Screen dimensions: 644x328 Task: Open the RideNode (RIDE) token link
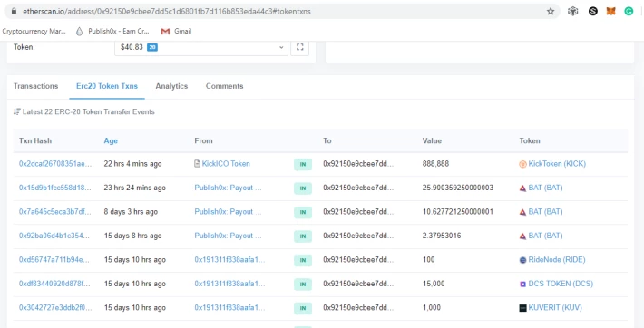pyautogui.click(x=557, y=260)
